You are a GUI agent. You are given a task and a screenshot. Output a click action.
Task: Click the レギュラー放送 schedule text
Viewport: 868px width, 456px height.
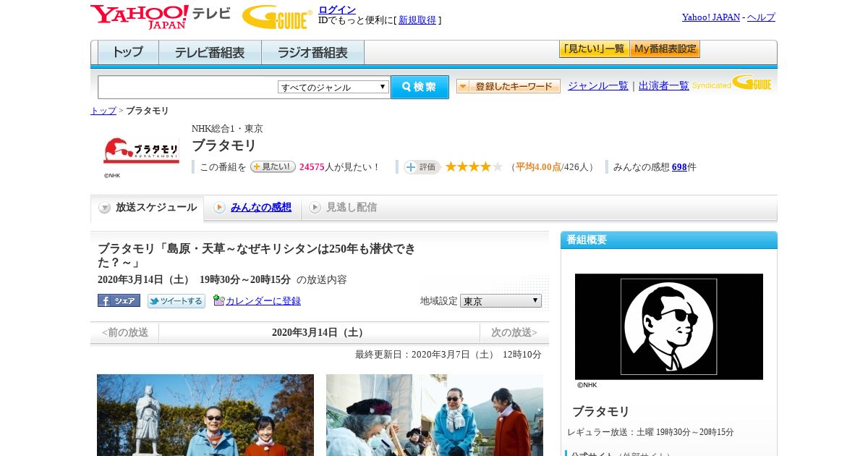[x=650, y=432]
